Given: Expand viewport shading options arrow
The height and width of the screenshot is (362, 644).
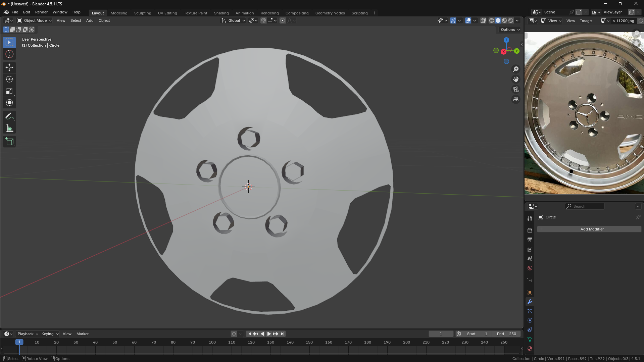Looking at the screenshot, I should [x=517, y=20].
